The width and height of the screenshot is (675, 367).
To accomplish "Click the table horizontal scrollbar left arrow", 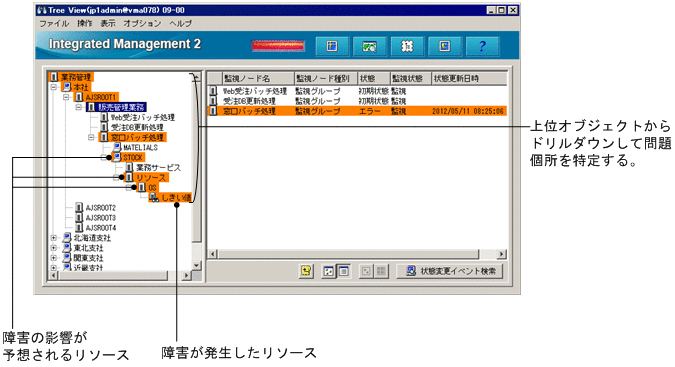I will pyautogui.click(x=213, y=254).
